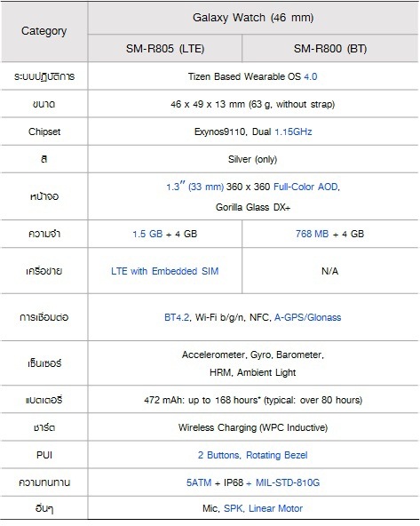Click the Wireless Charging (WPC Inductive) cell
Image resolution: width=420 pixels, height=526 pixels.
tap(253, 427)
